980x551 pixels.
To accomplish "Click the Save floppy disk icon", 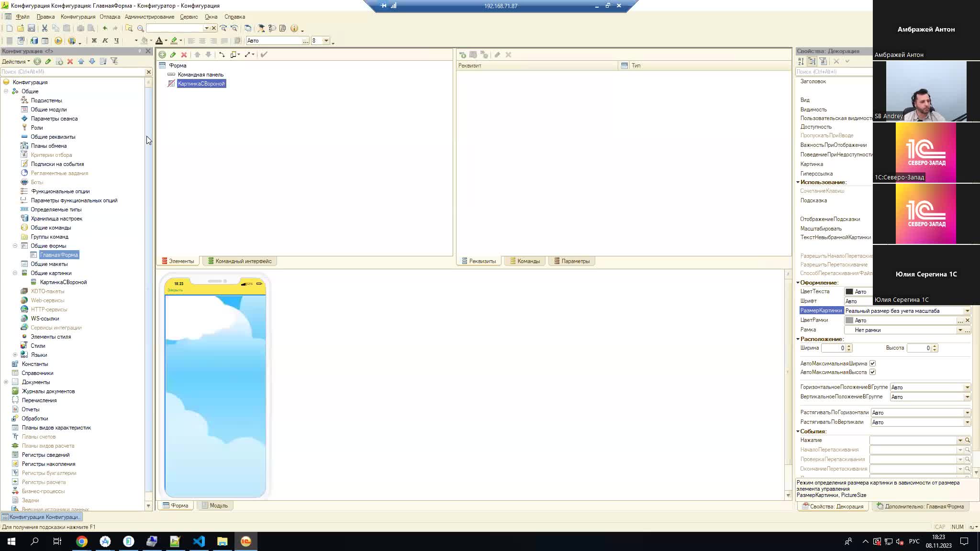I will pos(31,28).
